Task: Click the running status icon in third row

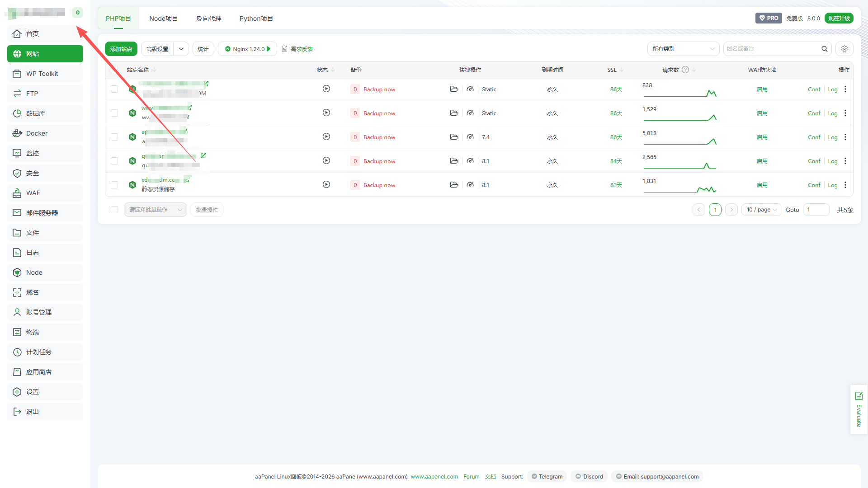Action: tap(326, 136)
